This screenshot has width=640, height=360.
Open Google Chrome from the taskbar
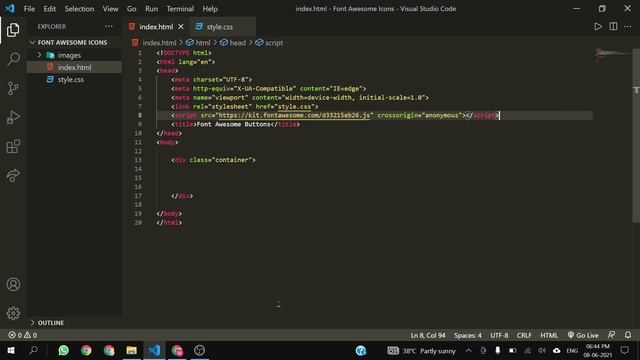coord(86,350)
